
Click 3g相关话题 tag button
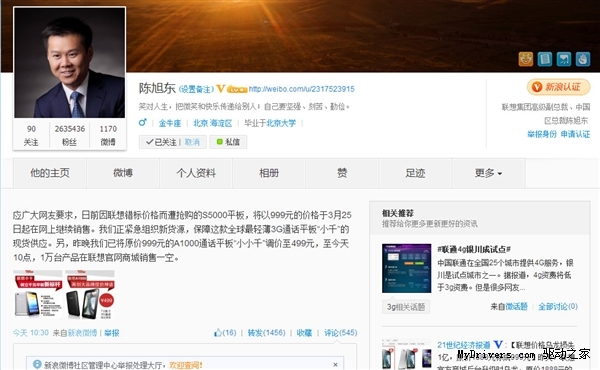point(406,306)
